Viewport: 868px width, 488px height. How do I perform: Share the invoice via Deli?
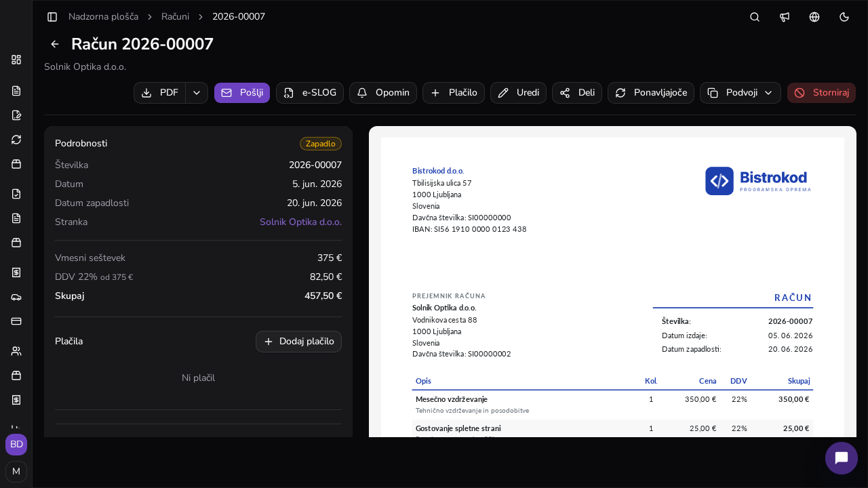tap(577, 93)
